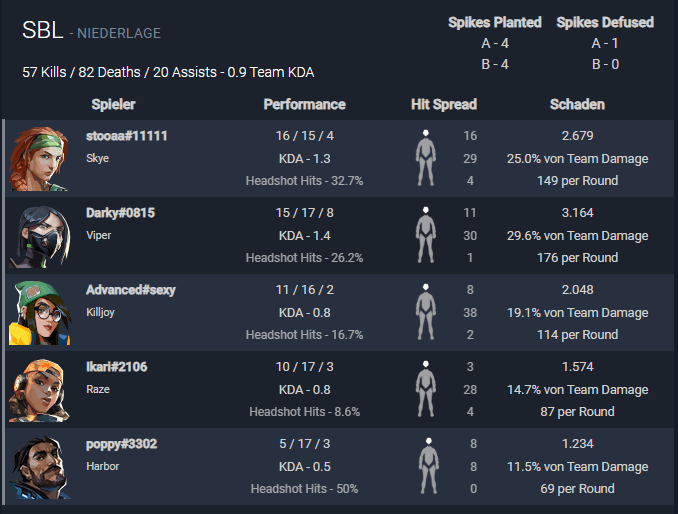Open player profile poppy#3302
The image size is (678, 514).
coord(122,444)
